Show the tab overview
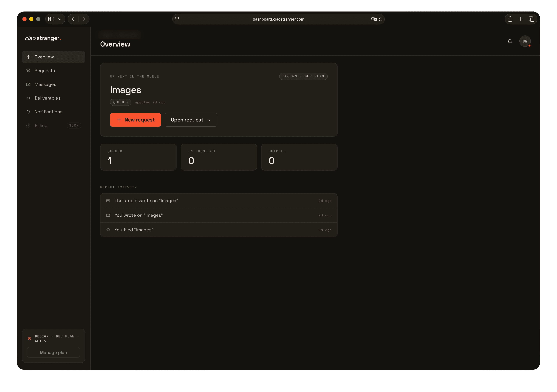The height and width of the screenshot is (392, 557). point(531,19)
